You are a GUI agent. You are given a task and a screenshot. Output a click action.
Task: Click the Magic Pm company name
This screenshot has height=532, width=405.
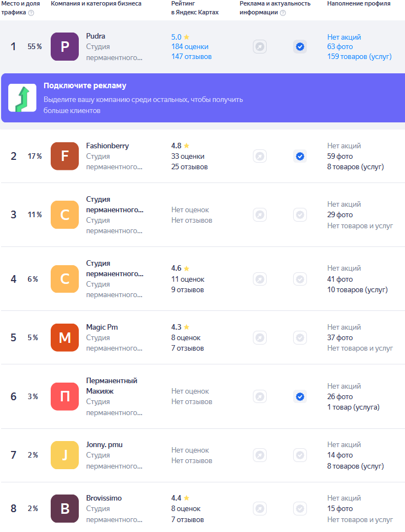[102, 327]
